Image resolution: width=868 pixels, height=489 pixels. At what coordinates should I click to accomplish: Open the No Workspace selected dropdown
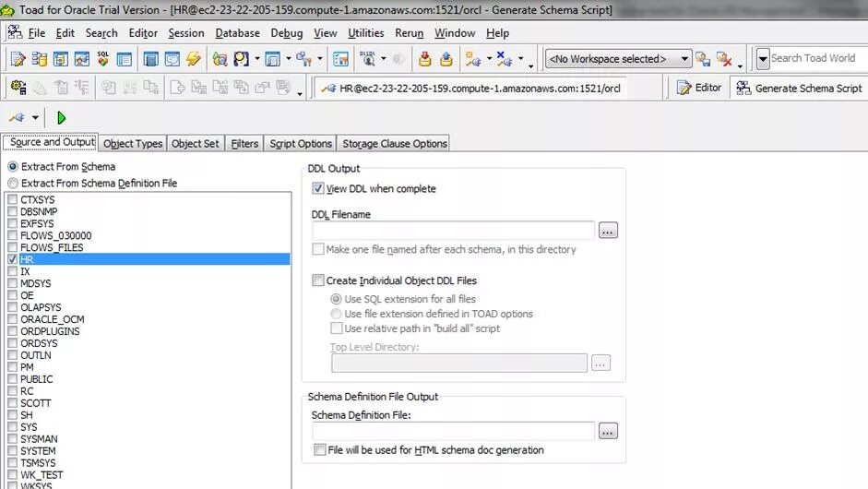[618, 59]
